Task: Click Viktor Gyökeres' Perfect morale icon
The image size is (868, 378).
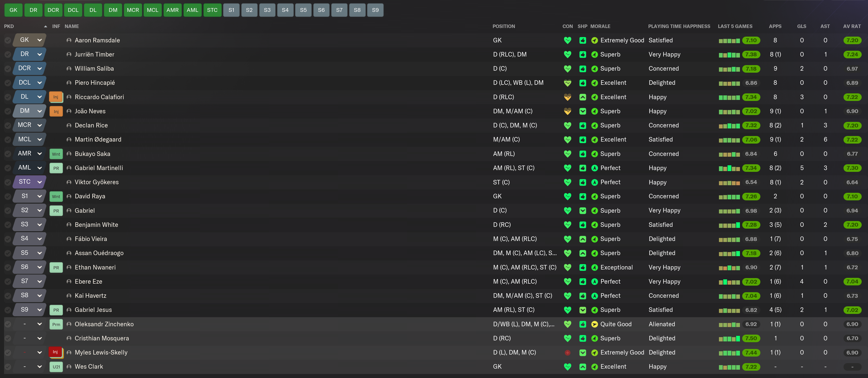Action: click(x=594, y=182)
